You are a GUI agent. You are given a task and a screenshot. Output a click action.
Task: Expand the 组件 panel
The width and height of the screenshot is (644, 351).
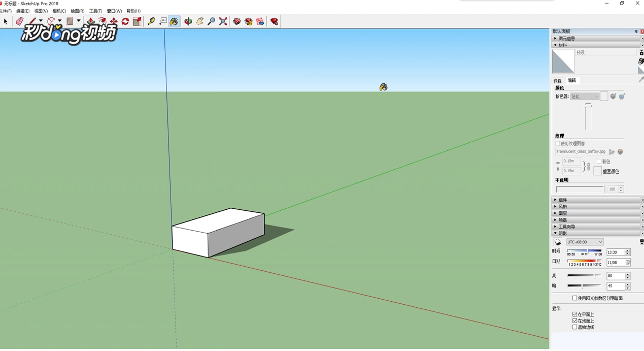(x=597, y=200)
